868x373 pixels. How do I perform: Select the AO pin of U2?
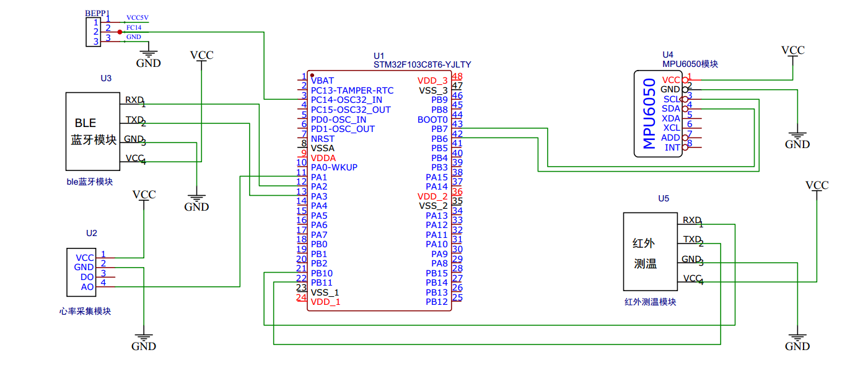[x=87, y=287]
